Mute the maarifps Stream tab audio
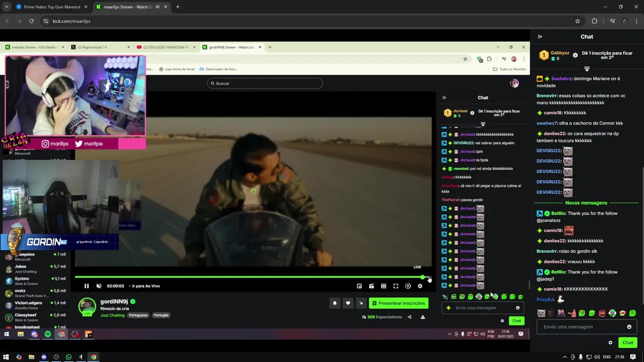Screen dimensions: 644x362 [157, 7]
